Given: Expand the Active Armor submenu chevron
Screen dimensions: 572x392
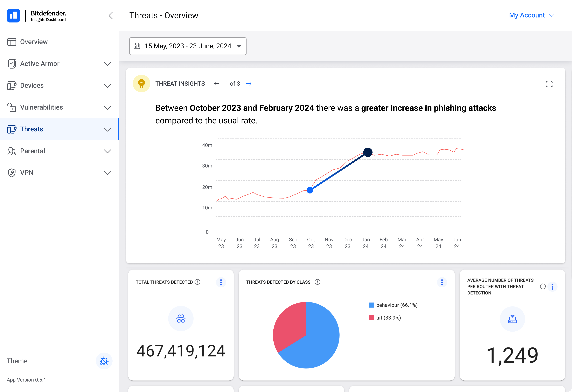Looking at the screenshot, I should pos(108,64).
